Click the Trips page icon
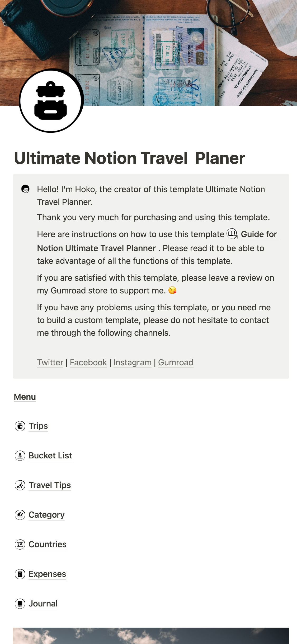 pos(20,426)
